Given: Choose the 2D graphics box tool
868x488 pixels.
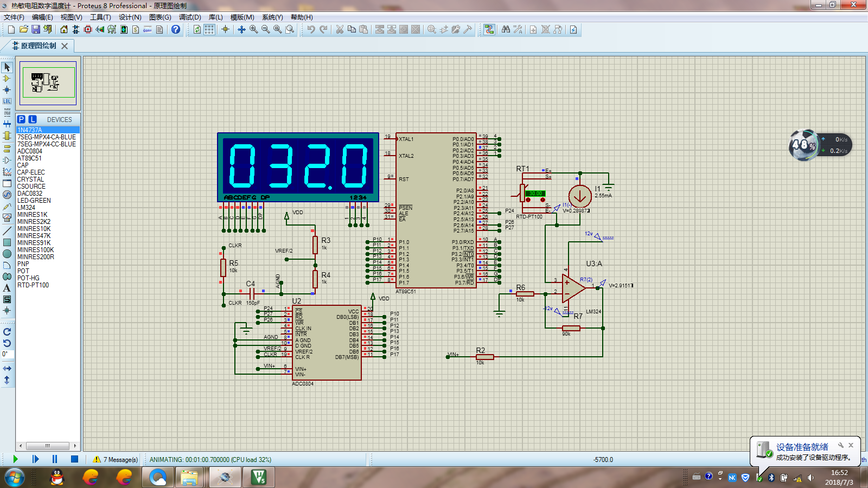Looking at the screenshot, I should tap(7, 242).
